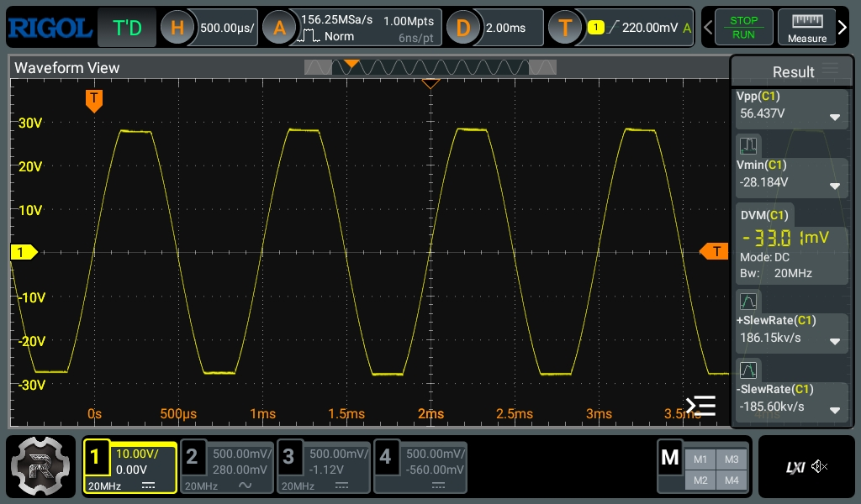Click the -SlewRate waveform icon
861x504 pixels.
tap(747, 370)
